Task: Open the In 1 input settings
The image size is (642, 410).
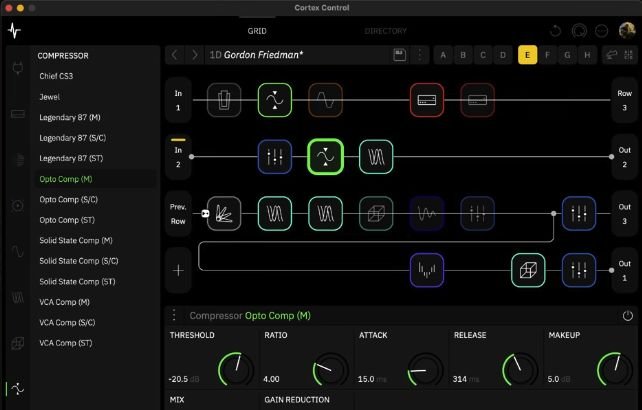Action: pyautogui.click(x=178, y=100)
